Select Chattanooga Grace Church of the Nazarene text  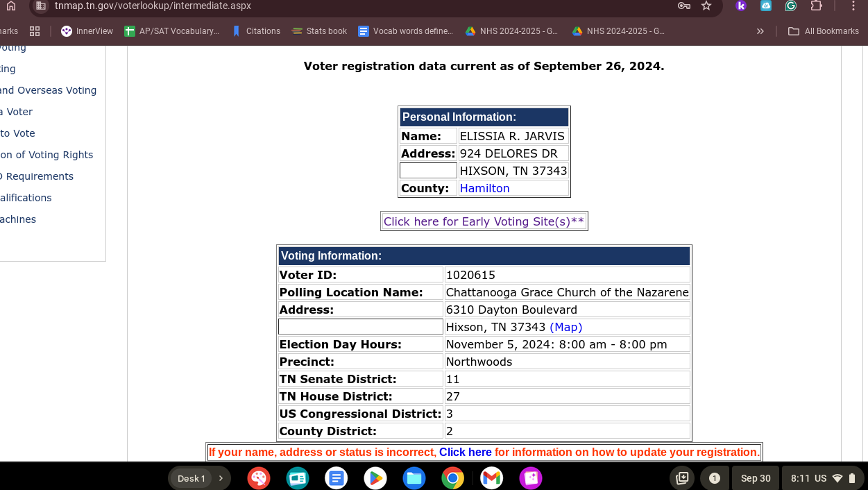point(568,292)
